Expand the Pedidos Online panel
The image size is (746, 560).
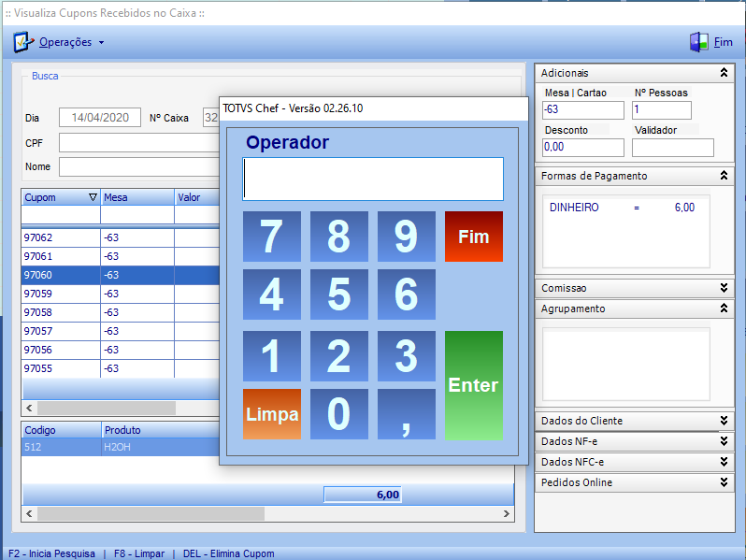tap(724, 482)
